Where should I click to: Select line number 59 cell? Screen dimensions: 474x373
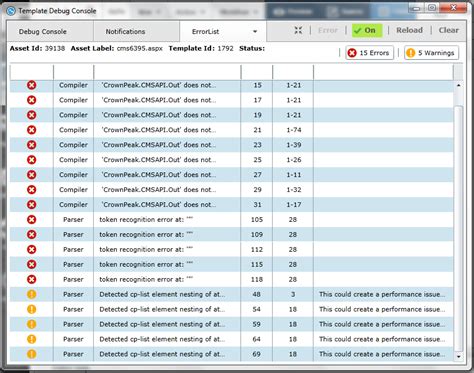click(256, 324)
